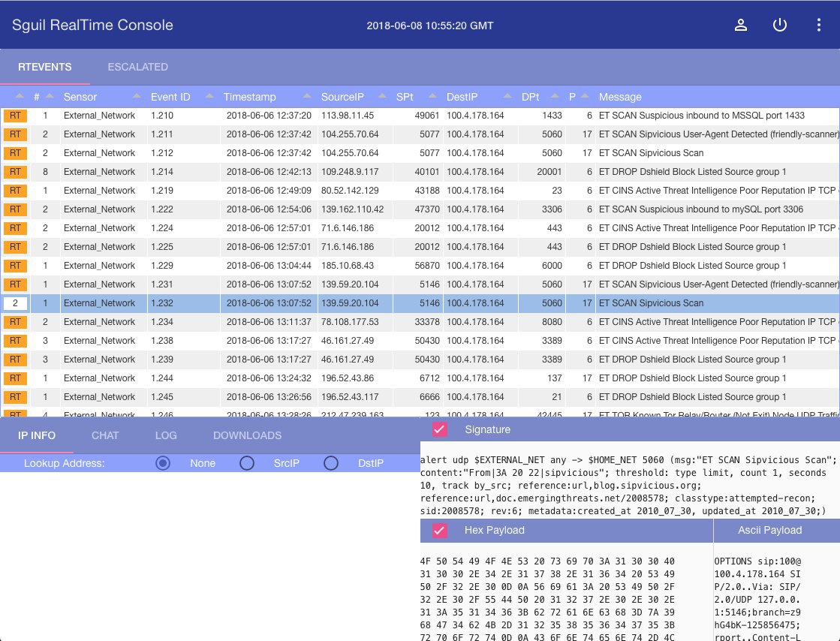Select the None lookup radio button
This screenshot has width=840, height=641.
163,463
